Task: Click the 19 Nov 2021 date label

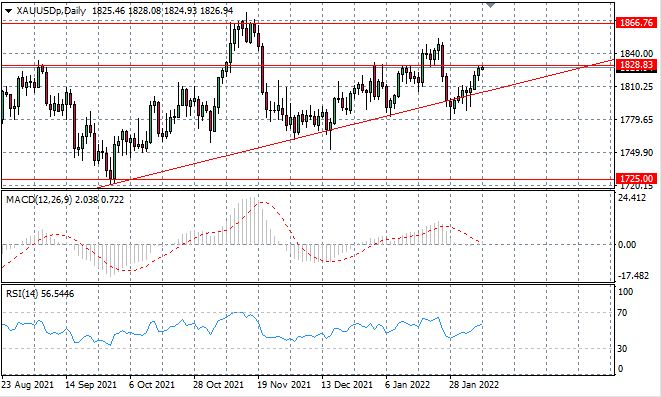Action: [x=283, y=385]
